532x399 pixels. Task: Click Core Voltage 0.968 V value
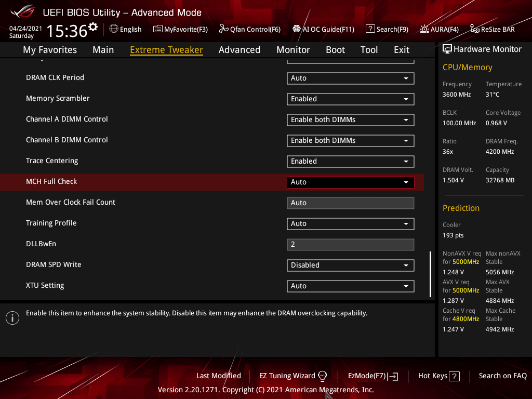(x=496, y=123)
